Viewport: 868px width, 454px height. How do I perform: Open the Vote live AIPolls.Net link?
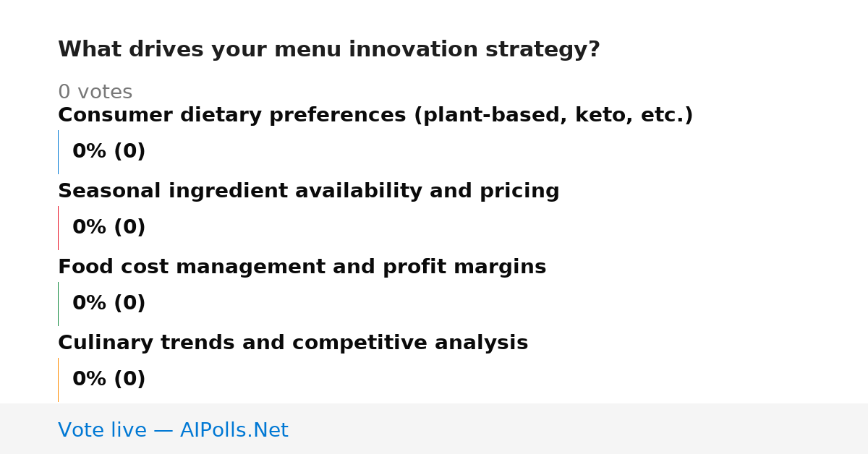[173, 430]
